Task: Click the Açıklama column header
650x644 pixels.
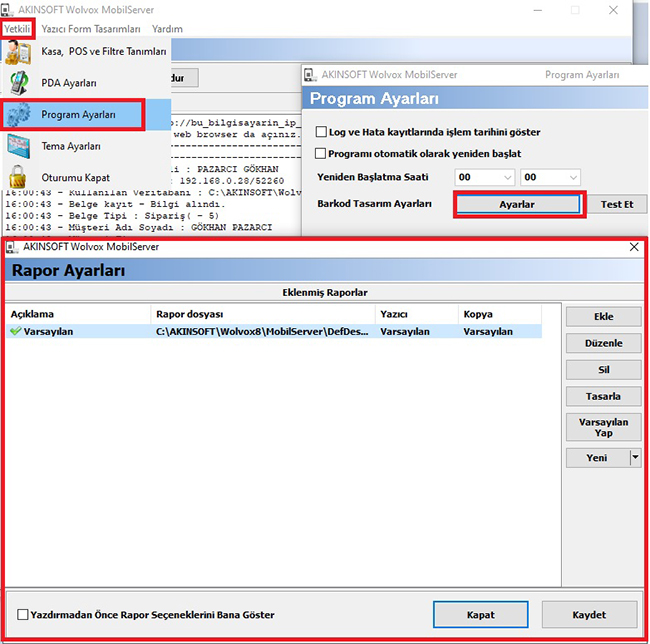Action: pos(78,314)
